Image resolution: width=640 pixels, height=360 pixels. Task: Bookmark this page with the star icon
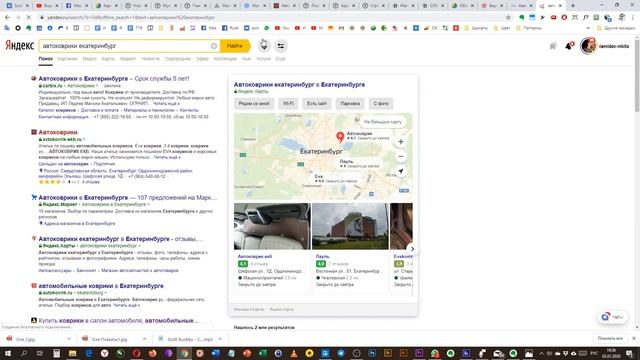[x=508, y=18]
